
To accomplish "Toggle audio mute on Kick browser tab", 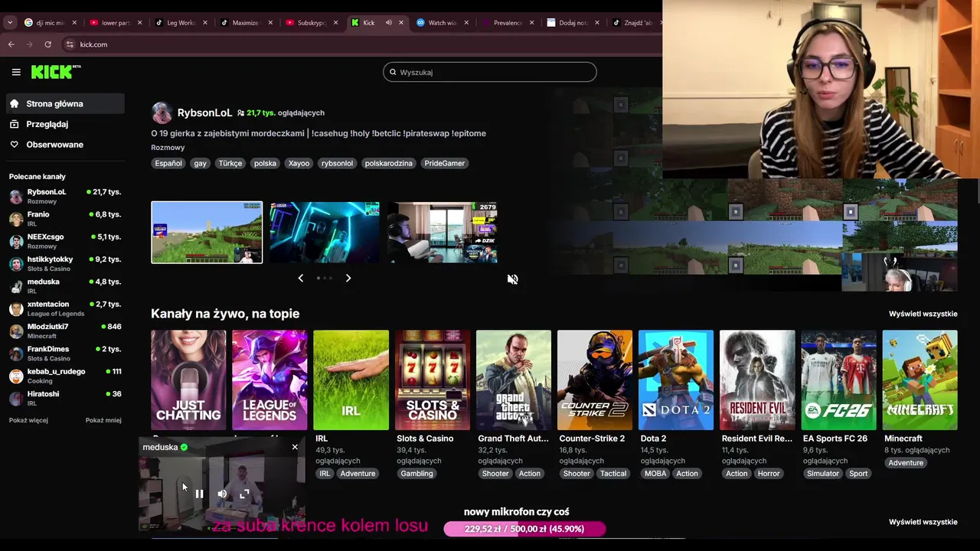I will (388, 22).
